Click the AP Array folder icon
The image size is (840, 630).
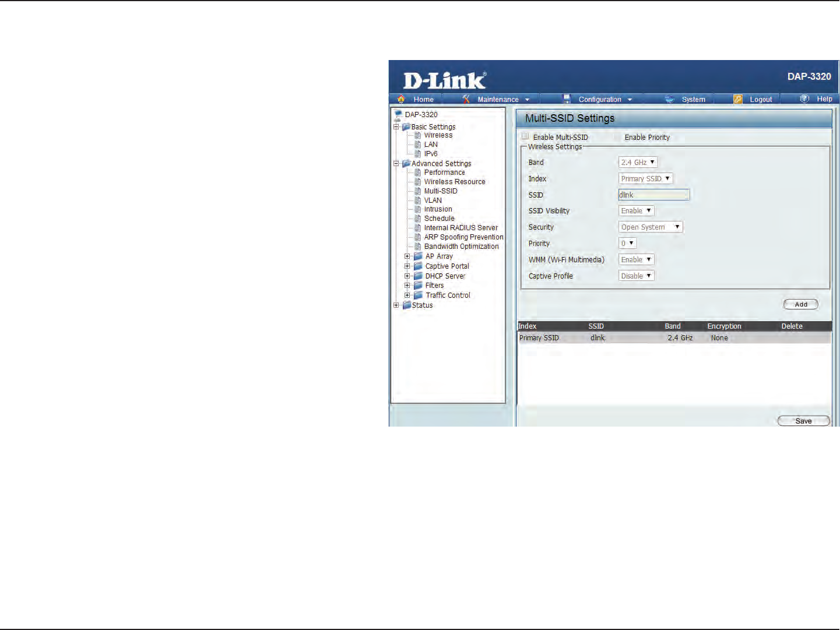pyautogui.click(x=418, y=256)
